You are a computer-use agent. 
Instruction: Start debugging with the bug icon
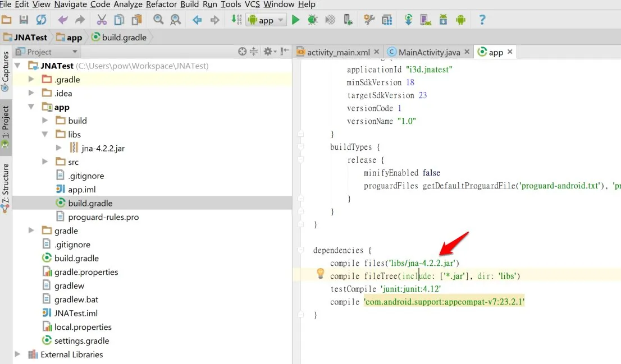(x=313, y=20)
